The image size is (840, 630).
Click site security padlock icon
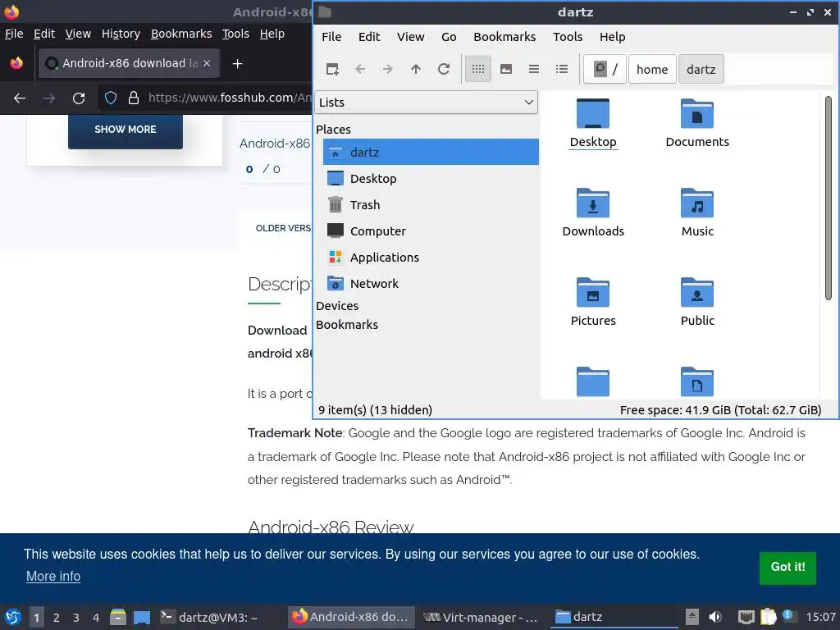(x=134, y=98)
